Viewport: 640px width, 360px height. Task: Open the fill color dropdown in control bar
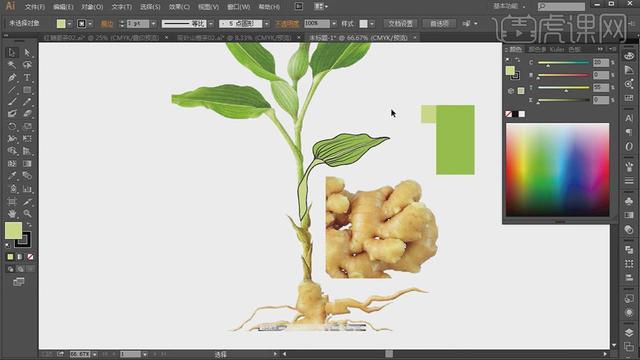point(69,24)
